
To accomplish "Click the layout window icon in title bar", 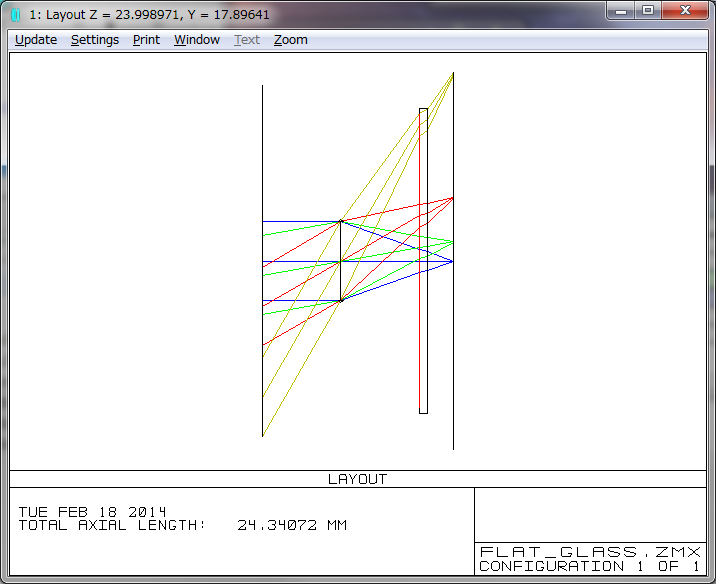I will click(x=16, y=15).
